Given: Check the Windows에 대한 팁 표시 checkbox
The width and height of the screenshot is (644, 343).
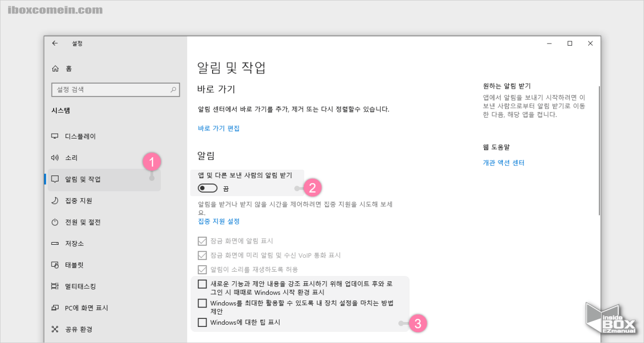Looking at the screenshot, I should click(x=202, y=323).
